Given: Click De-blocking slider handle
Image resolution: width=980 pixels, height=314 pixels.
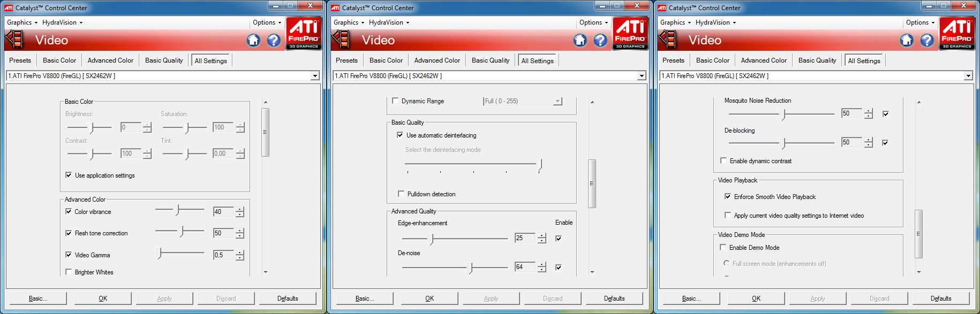Looking at the screenshot, I should click(x=784, y=143).
